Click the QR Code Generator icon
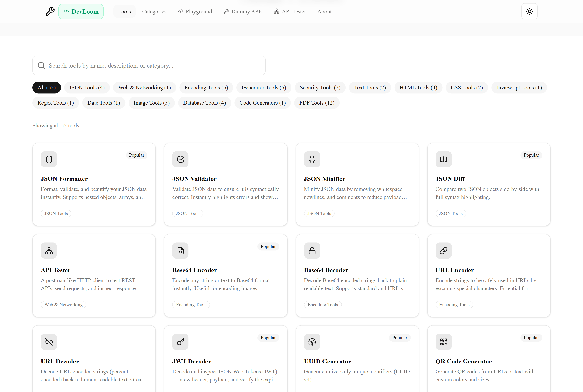The height and width of the screenshot is (392, 583). pos(444,342)
